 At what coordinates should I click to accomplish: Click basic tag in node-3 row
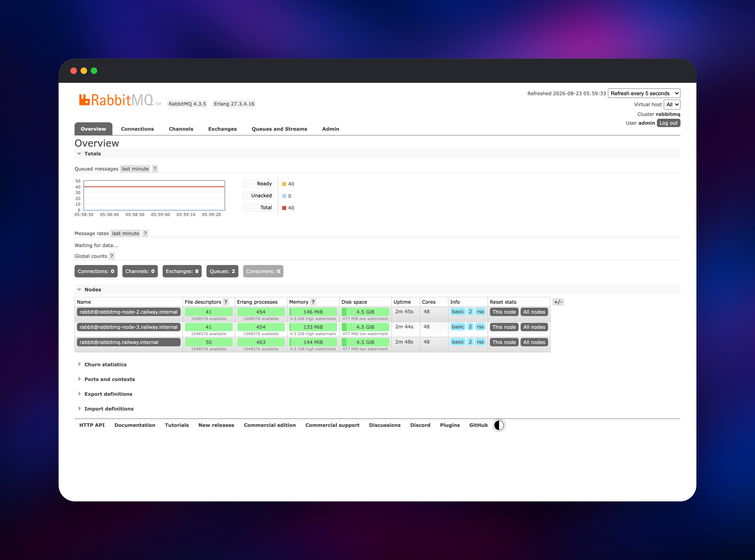[458, 327]
